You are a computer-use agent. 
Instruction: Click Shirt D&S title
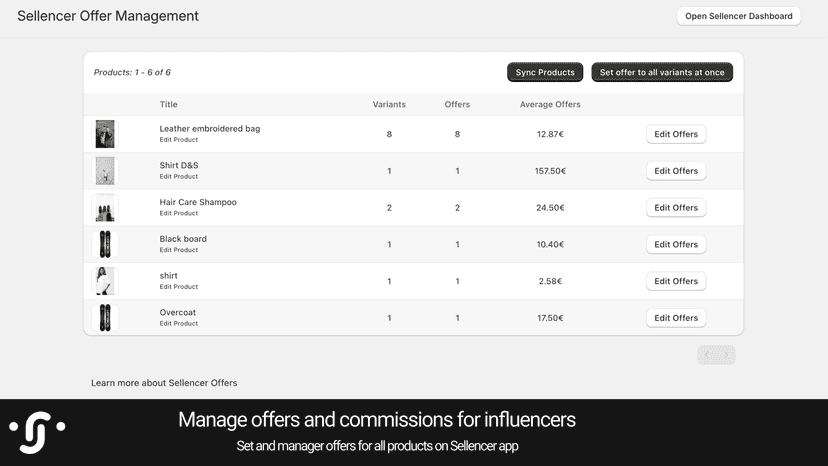tap(179, 165)
